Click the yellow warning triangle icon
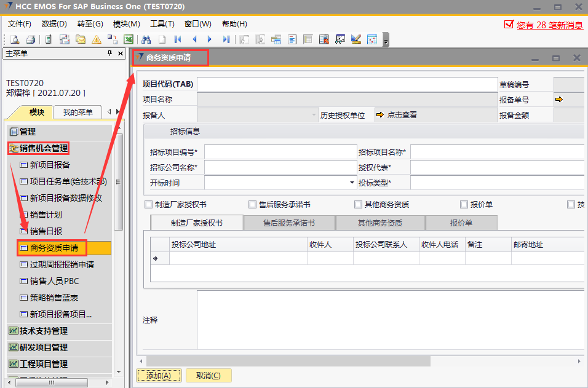The height and width of the screenshot is (388, 588). tap(97, 39)
